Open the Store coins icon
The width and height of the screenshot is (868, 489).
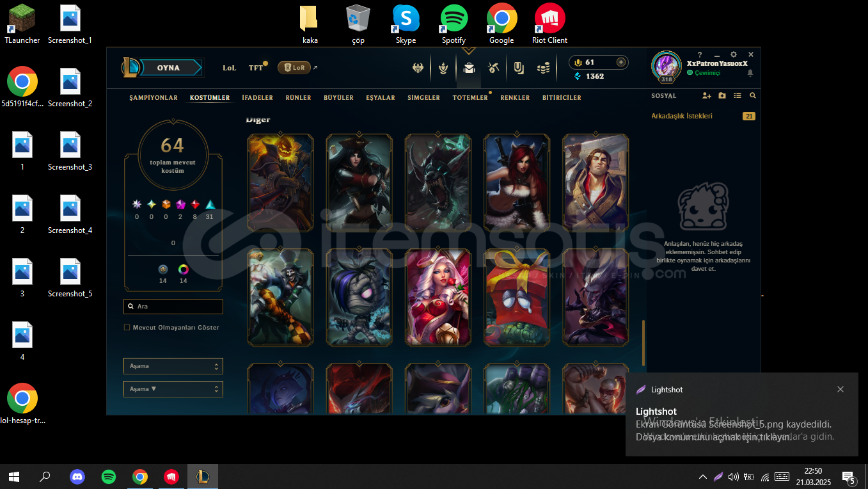pos(543,67)
